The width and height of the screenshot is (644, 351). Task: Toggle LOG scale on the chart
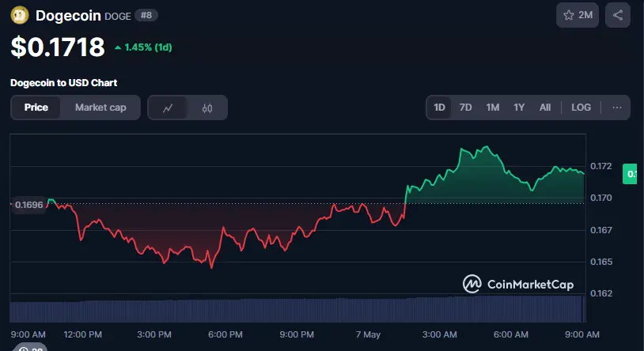pos(581,108)
